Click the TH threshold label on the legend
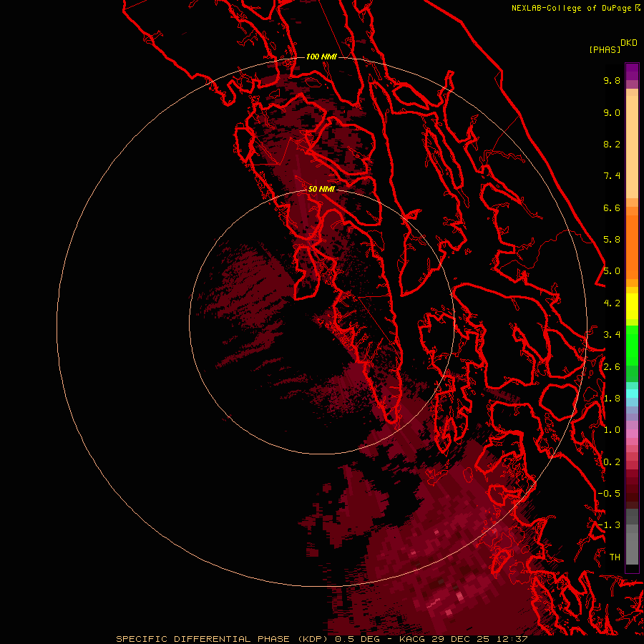 tap(615, 557)
